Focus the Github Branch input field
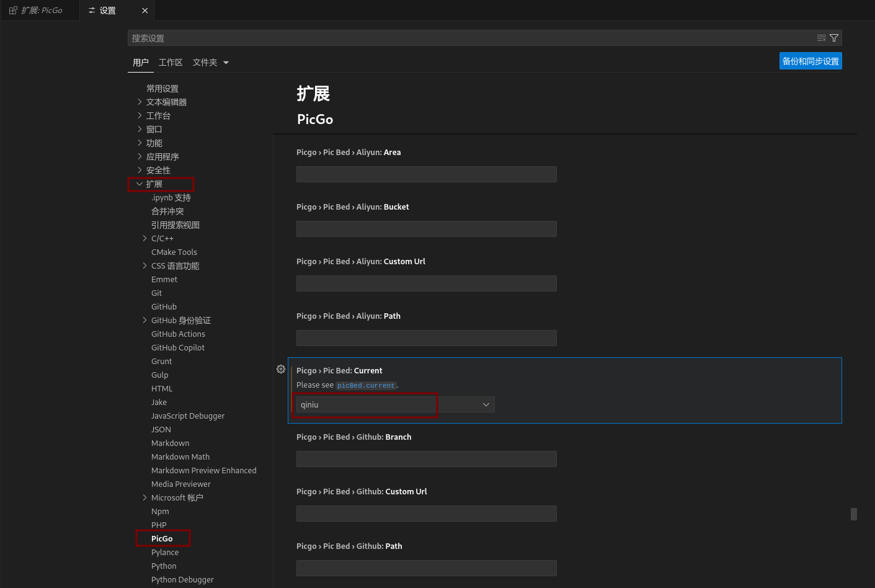Image resolution: width=875 pixels, height=588 pixels. coord(427,459)
